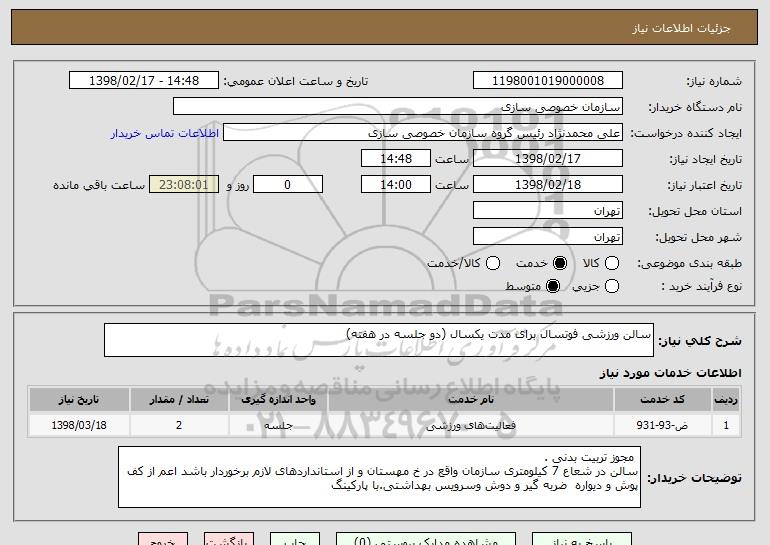Image resolution: width=770 pixels, height=545 pixels.
Task: Click the remaining days field showing 0
Action: tap(288, 185)
